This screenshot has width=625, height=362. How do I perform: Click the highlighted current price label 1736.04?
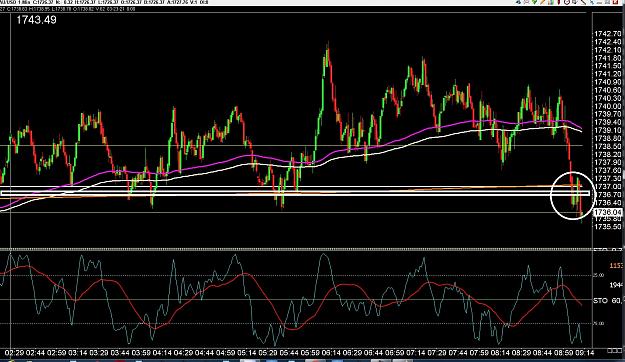[608, 212]
